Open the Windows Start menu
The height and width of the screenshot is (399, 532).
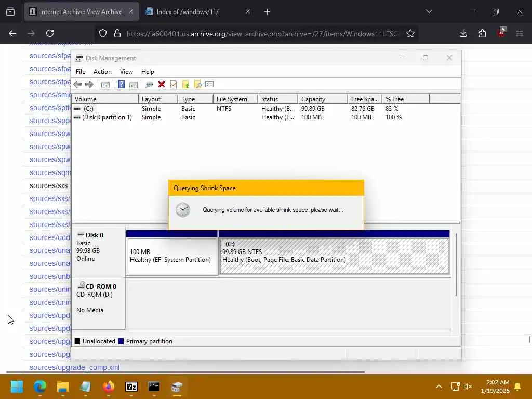coord(17,387)
